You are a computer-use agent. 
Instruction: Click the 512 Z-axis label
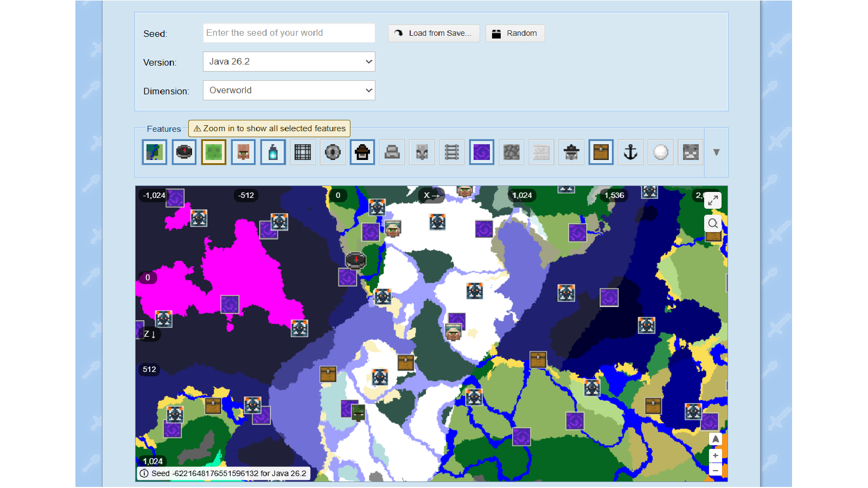tap(149, 369)
